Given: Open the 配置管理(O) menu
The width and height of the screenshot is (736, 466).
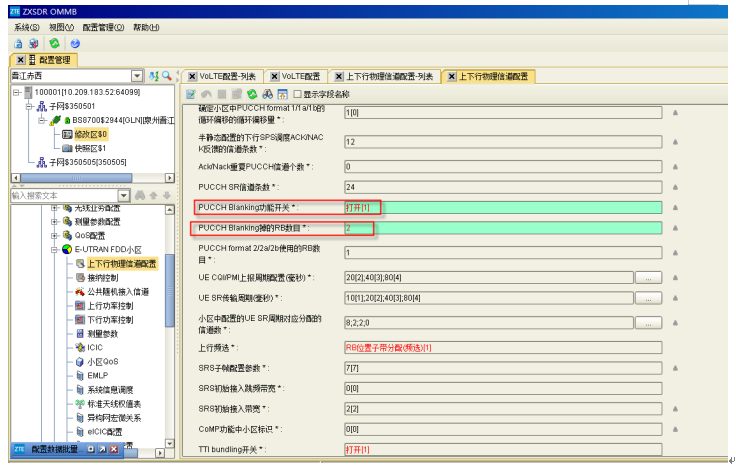Looking at the screenshot, I should [x=103, y=27].
